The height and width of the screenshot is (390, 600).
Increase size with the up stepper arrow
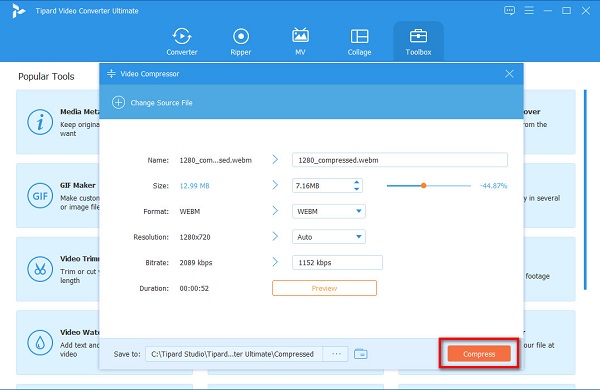point(357,183)
